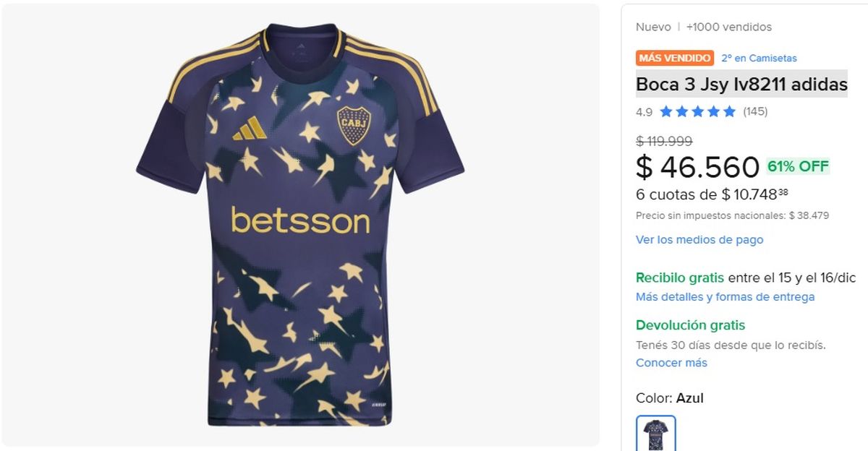Click the "Recibilo gratis" shipping text

tap(679, 278)
